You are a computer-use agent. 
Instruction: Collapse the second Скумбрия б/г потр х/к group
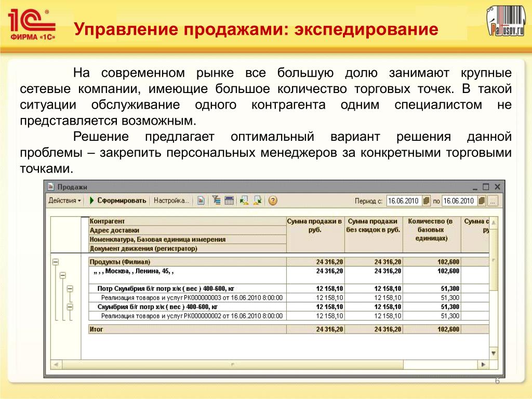pos(70,307)
